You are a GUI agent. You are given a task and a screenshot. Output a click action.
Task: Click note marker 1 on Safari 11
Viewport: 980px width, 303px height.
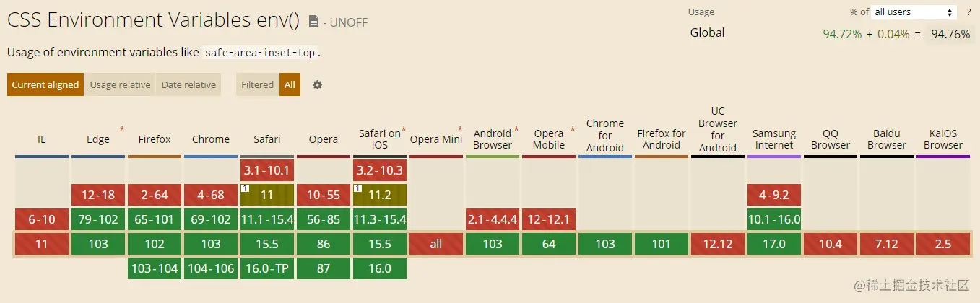pyautogui.click(x=245, y=188)
